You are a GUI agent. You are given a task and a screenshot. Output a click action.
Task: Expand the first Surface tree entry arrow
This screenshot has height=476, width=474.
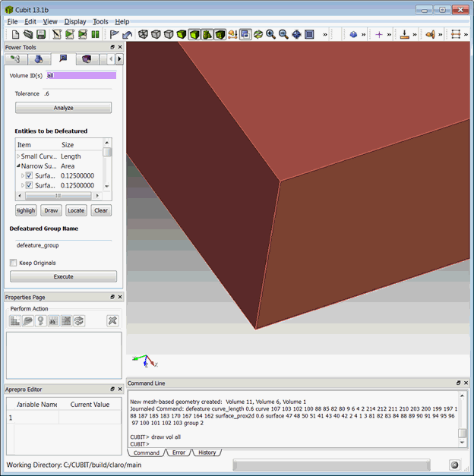(23, 175)
